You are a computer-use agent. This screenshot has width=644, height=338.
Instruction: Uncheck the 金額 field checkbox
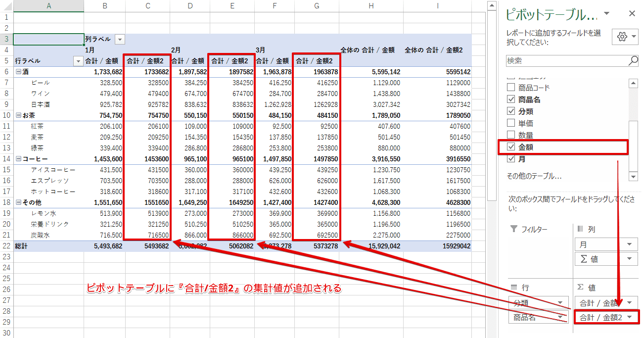(x=511, y=147)
